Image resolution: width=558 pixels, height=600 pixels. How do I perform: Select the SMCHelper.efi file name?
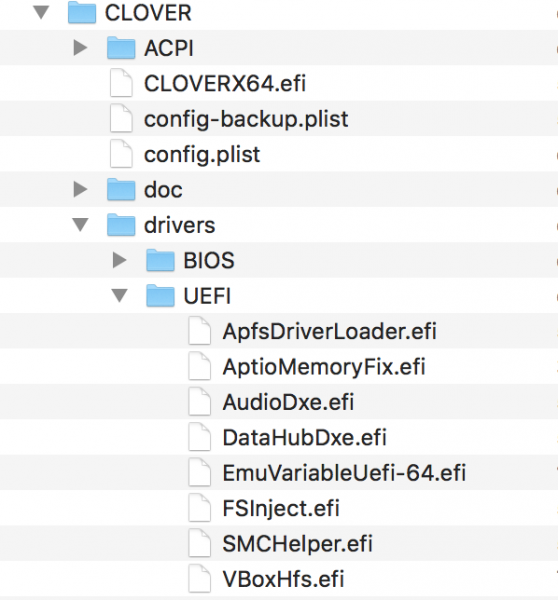pyautogui.click(x=298, y=544)
